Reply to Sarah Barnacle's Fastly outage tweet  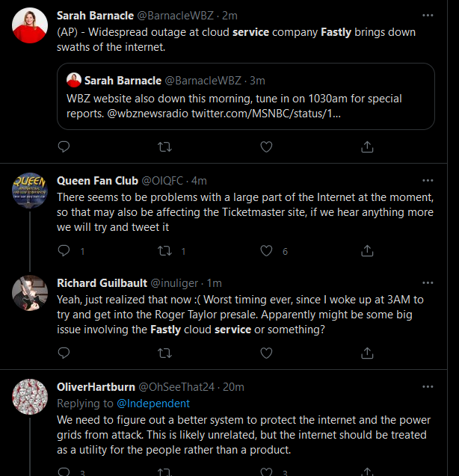click(64, 147)
